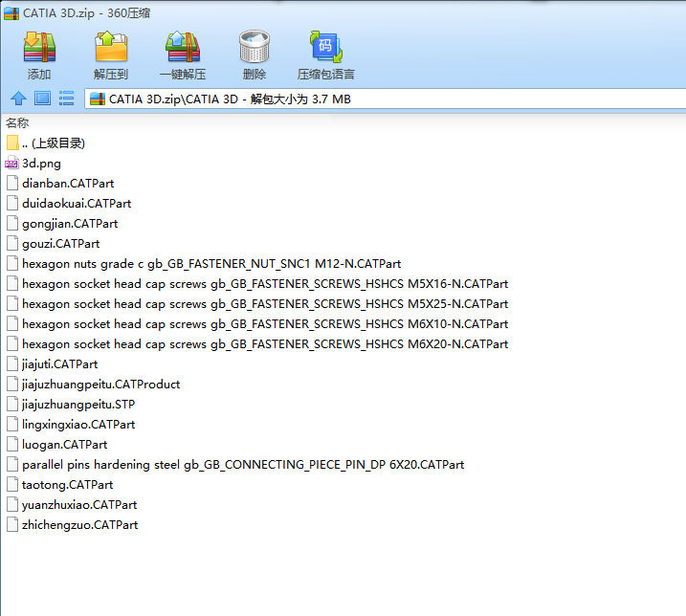Go up with the blue up arrow
Viewport: 686px width, 616px height.
click(x=18, y=99)
